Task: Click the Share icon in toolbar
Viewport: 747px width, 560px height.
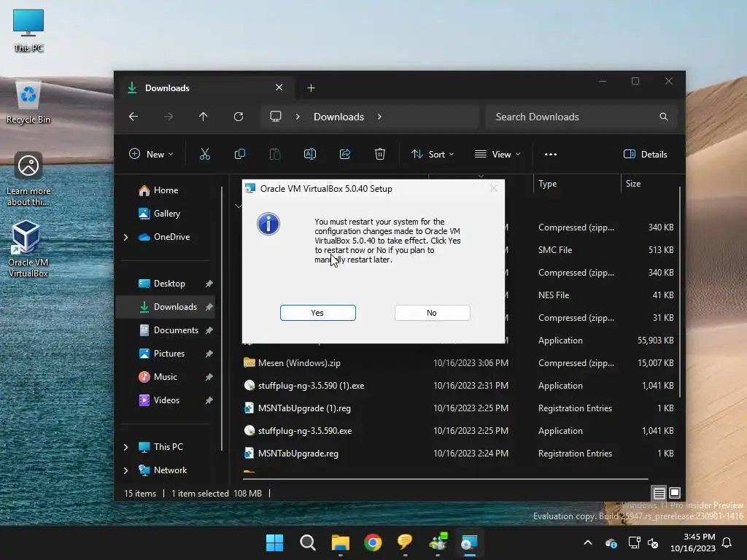Action: (x=345, y=154)
